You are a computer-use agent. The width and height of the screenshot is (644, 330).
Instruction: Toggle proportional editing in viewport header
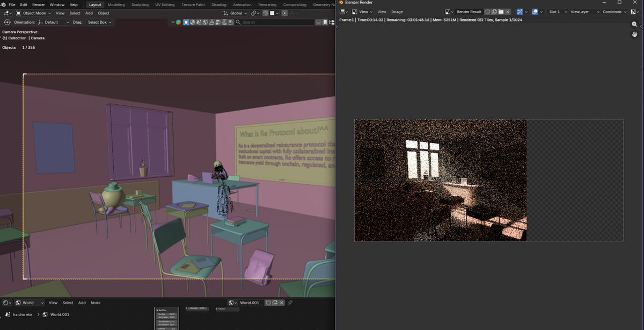[284, 13]
